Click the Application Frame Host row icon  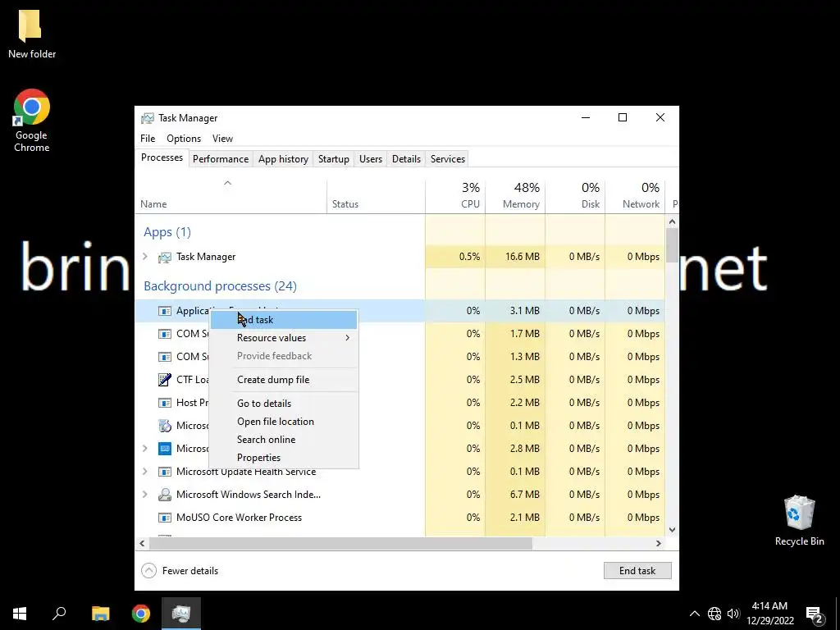(x=164, y=311)
